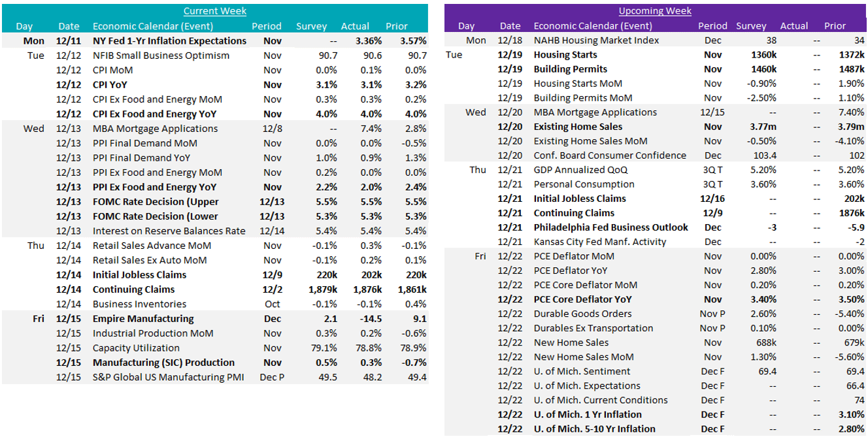Click the Housing Starts survey value 1360k
The height and width of the screenshot is (439, 868).
click(x=762, y=55)
